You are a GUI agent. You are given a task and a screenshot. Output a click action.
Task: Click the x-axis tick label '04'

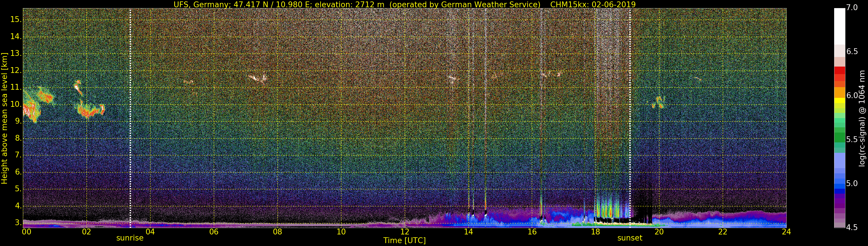pyautogui.click(x=150, y=232)
